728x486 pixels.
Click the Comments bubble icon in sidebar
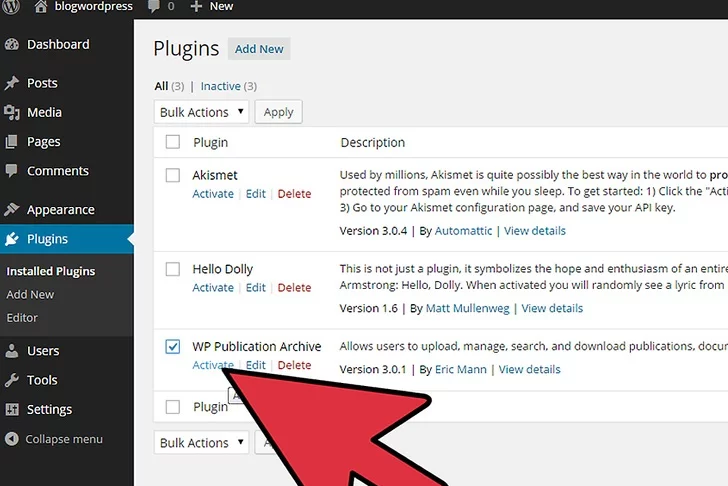coord(12,171)
